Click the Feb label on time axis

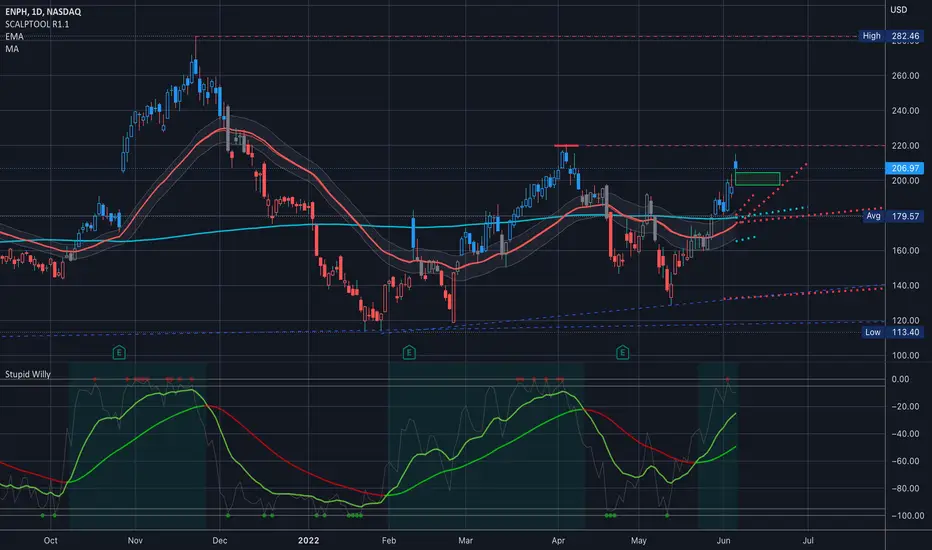[x=389, y=540]
